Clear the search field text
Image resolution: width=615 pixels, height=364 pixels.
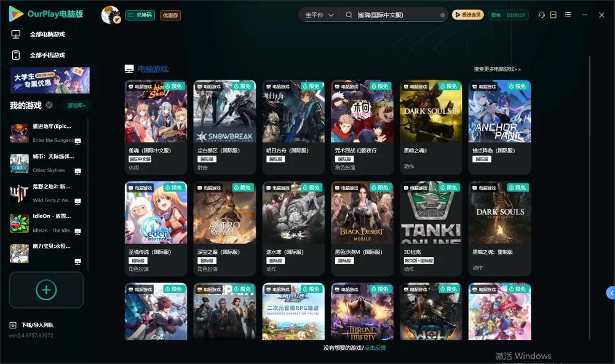442,15
